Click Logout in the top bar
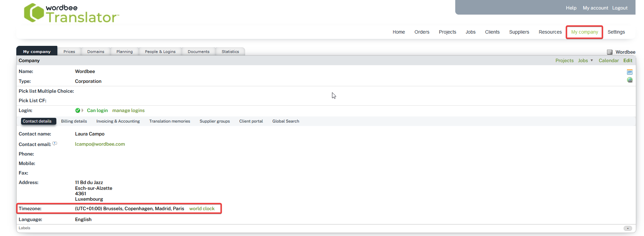The height and width of the screenshot is (236, 644). [620, 8]
